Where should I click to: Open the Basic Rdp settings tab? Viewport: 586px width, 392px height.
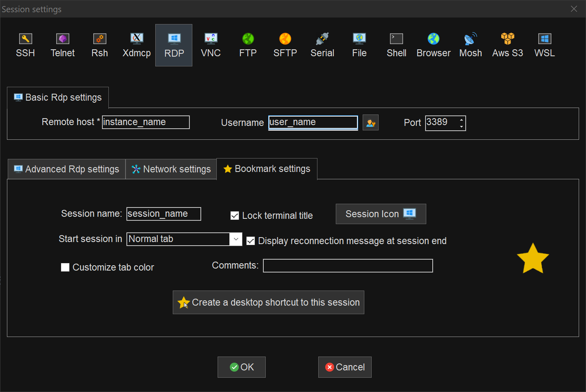[x=58, y=97]
